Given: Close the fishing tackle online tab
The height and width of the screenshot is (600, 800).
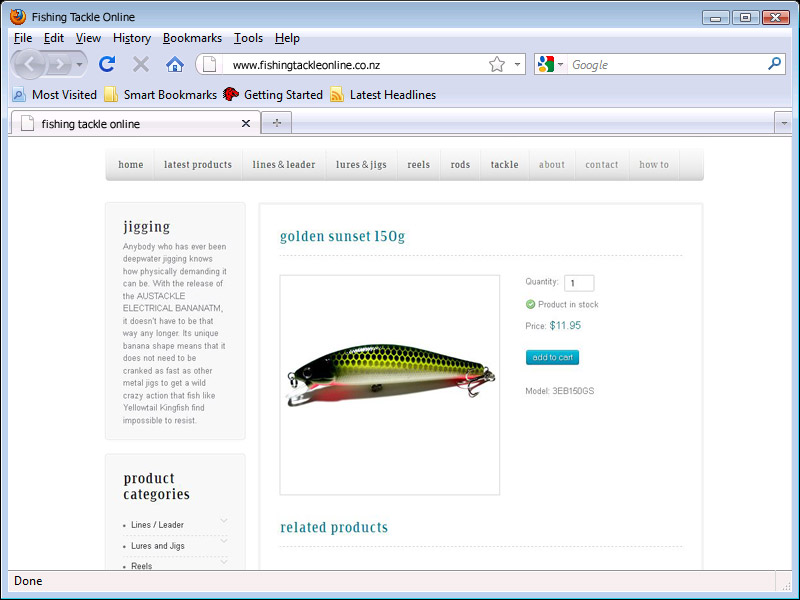Looking at the screenshot, I should point(246,124).
